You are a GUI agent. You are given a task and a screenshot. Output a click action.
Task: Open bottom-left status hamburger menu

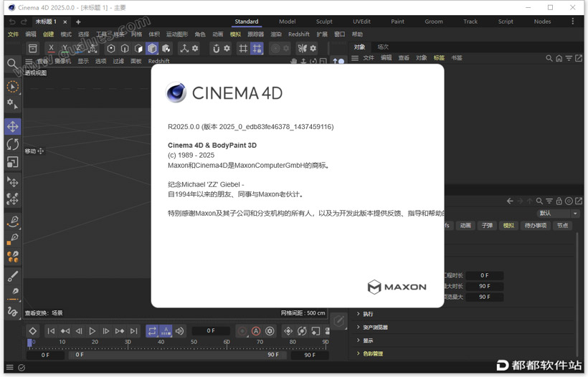pos(10,368)
